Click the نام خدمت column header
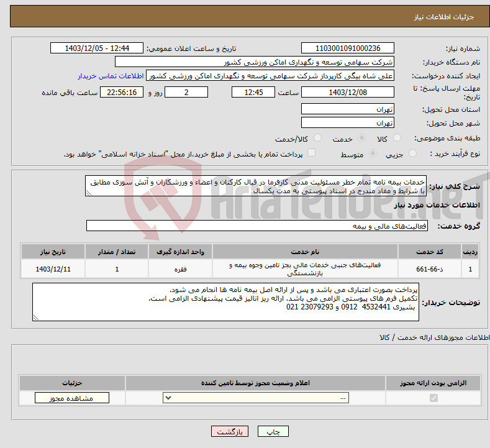The width and height of the screenshot is (490, 448). 305,252
